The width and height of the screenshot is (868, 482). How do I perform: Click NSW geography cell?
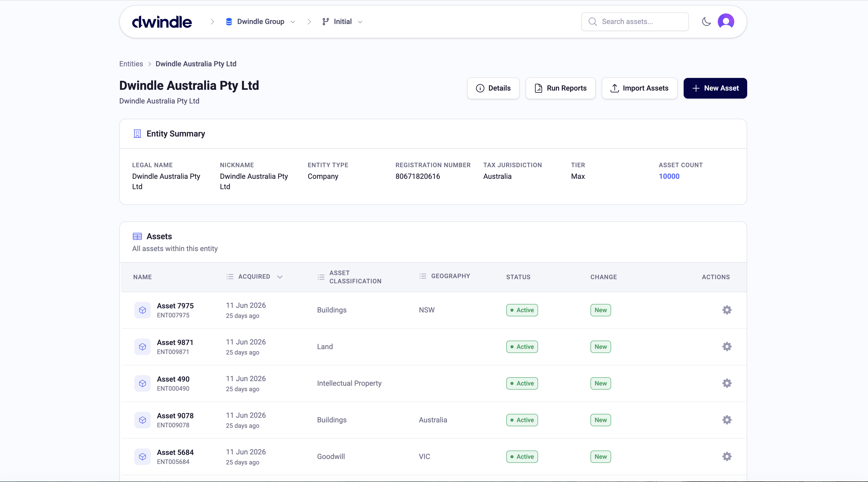pos(427,310)
